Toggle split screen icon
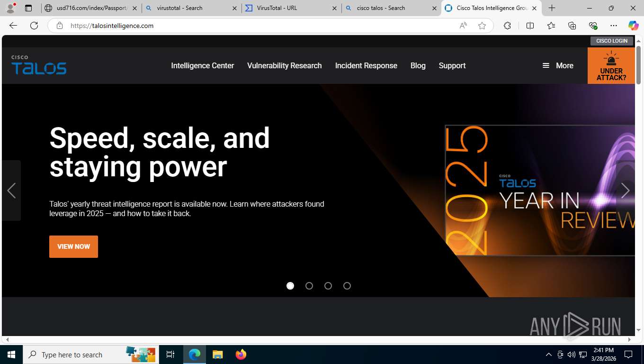Screen dimensions: 644x364 point(530,26)
